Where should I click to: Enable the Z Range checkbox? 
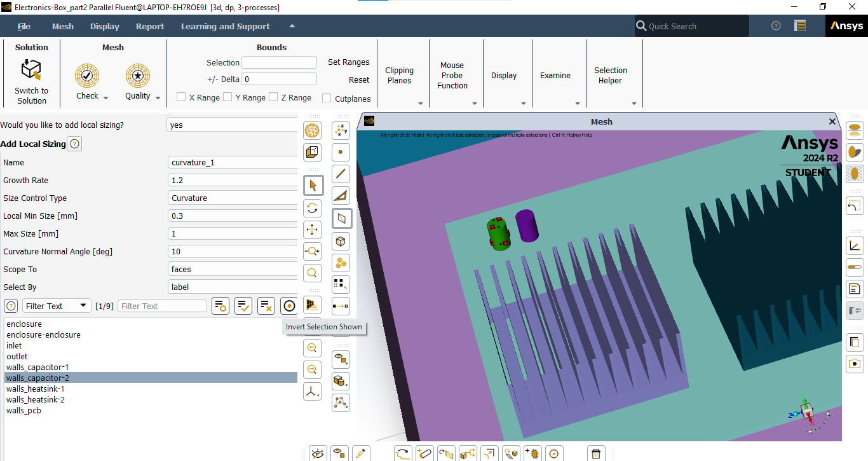273,97
